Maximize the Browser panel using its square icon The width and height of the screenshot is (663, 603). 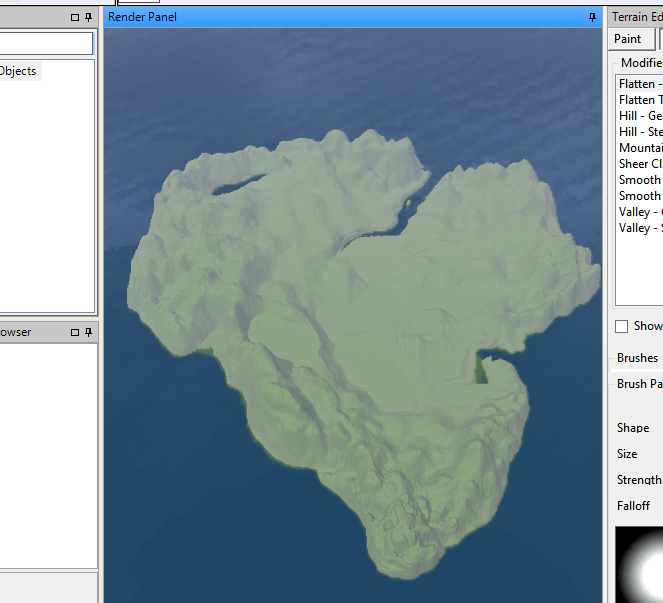pyautogui.click(x=75, y=332)
